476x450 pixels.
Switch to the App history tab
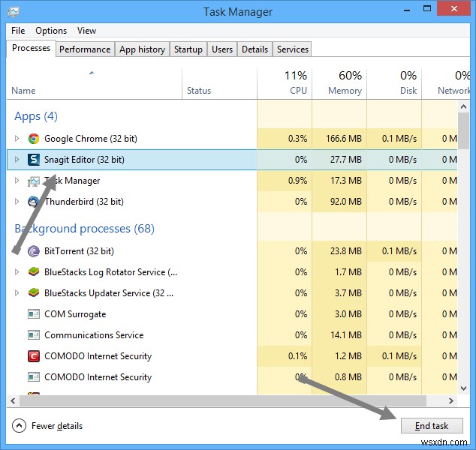pyautogui.click(x=142, y=49)
